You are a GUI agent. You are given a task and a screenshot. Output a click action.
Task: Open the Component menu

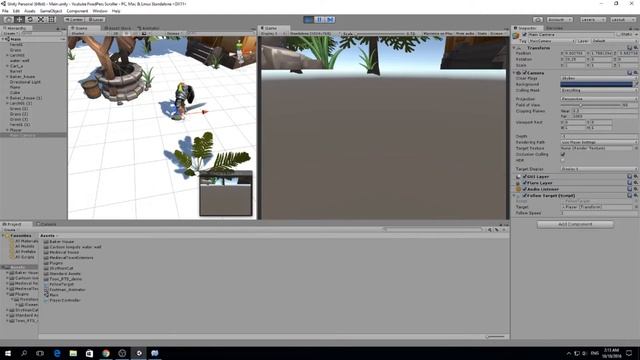(77, 11)
